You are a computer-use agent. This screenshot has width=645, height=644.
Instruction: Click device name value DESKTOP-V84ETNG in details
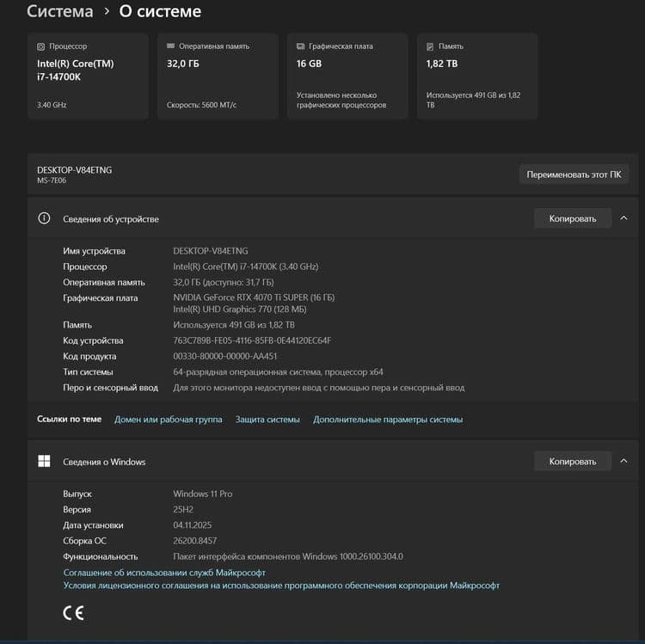211,251
